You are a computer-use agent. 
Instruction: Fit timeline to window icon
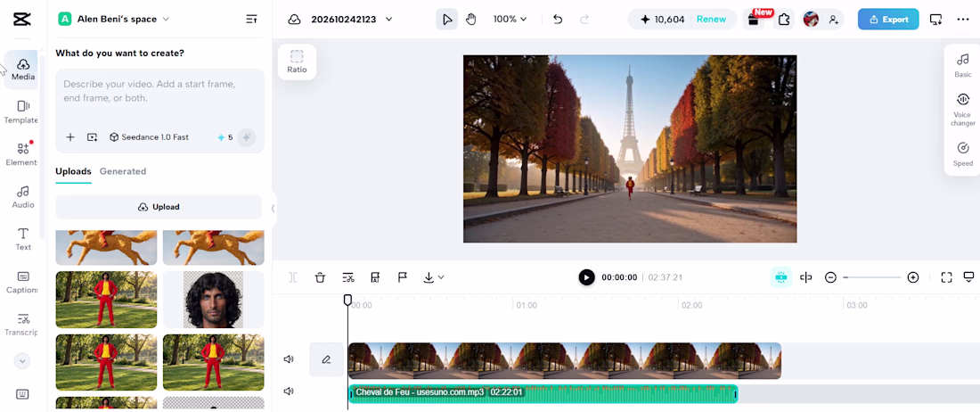946,277
